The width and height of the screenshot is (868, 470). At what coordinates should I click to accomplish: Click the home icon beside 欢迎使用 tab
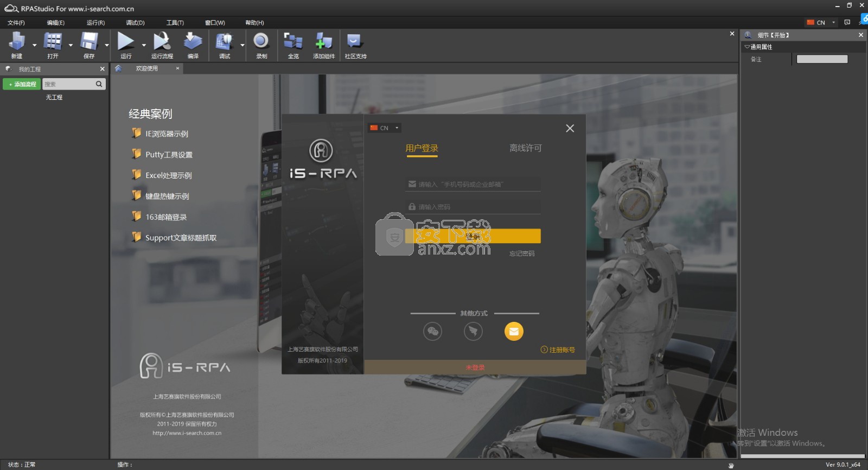[118, 68]
